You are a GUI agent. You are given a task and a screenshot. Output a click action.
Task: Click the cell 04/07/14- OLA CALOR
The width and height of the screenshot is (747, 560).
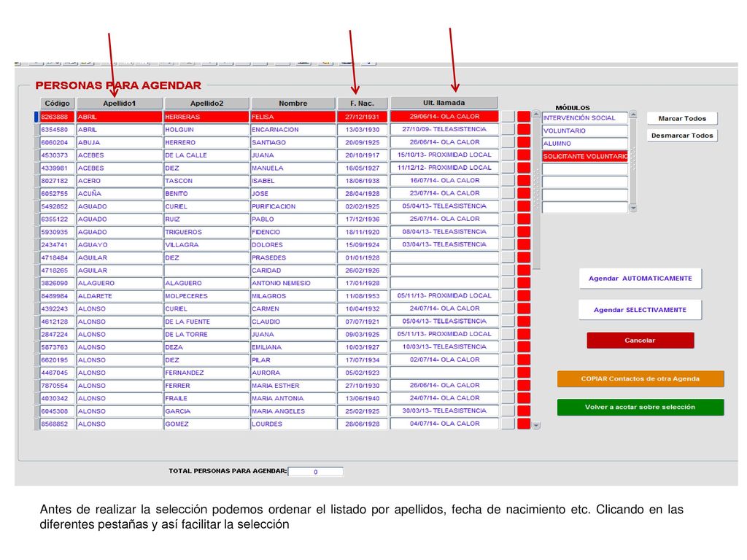(444, 424)
